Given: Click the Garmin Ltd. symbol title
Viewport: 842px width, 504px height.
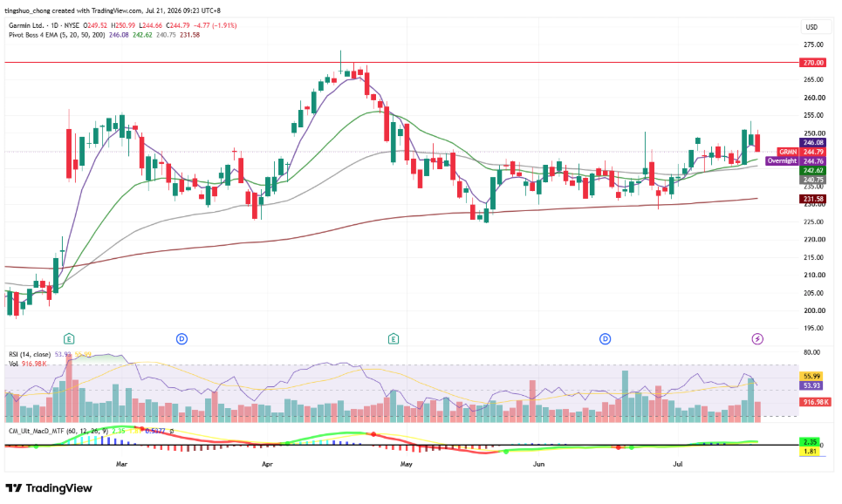Looking at the screenshot, I should click(x=26, y=25).
